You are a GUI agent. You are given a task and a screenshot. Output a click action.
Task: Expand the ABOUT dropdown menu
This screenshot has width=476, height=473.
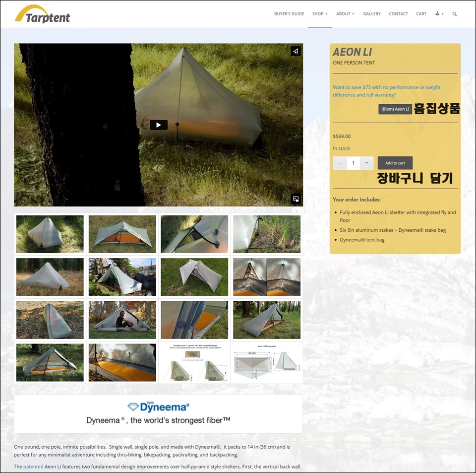[x=345, y=14]
